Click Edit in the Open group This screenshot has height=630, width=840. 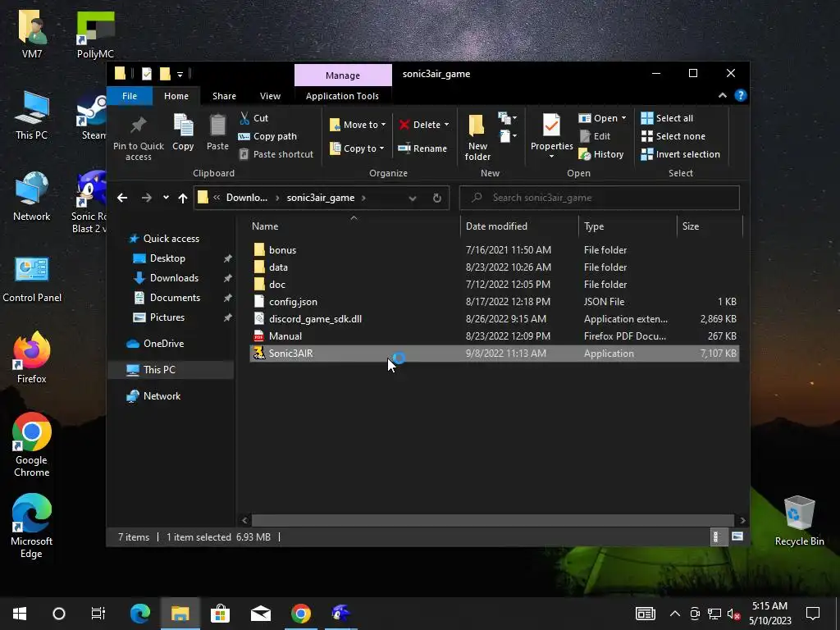pyautogui.click(x=595, y=136)
